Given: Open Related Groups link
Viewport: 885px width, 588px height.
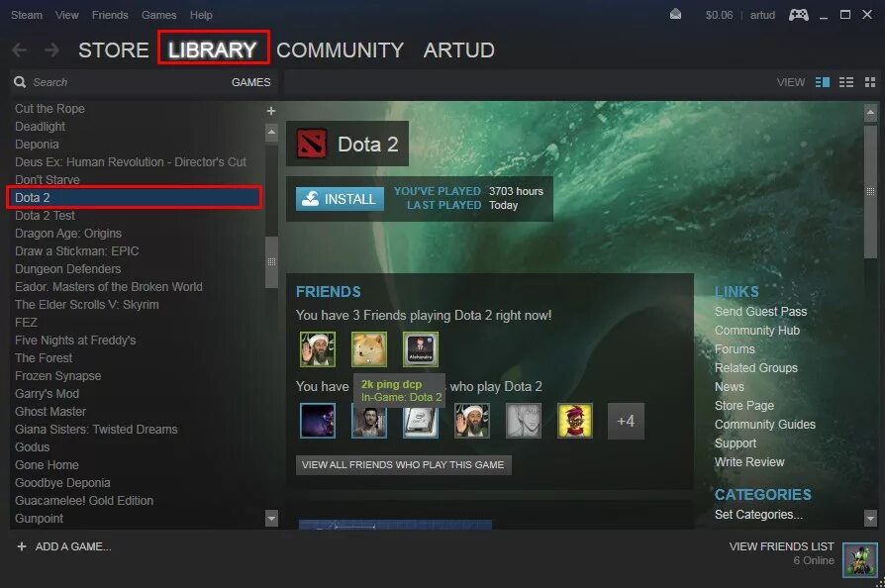Looking at the screenshot, I should point(755,368).
